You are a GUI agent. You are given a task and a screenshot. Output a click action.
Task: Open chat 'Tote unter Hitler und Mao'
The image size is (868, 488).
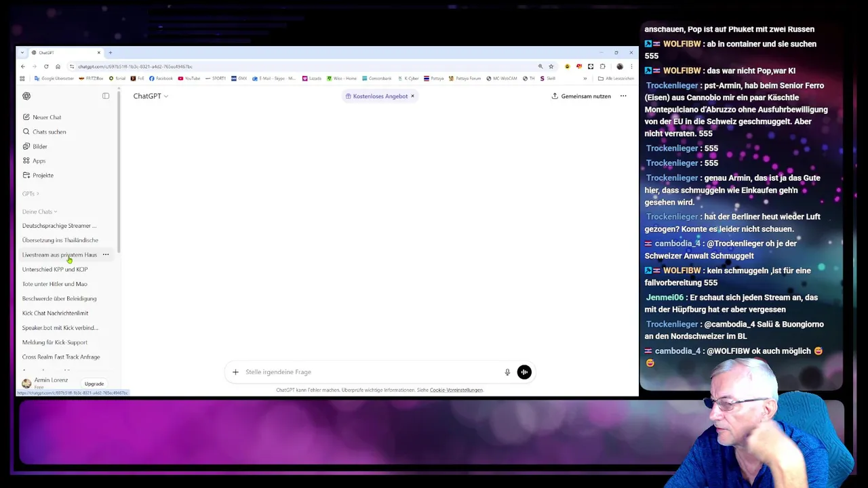[x=55, y=284]
